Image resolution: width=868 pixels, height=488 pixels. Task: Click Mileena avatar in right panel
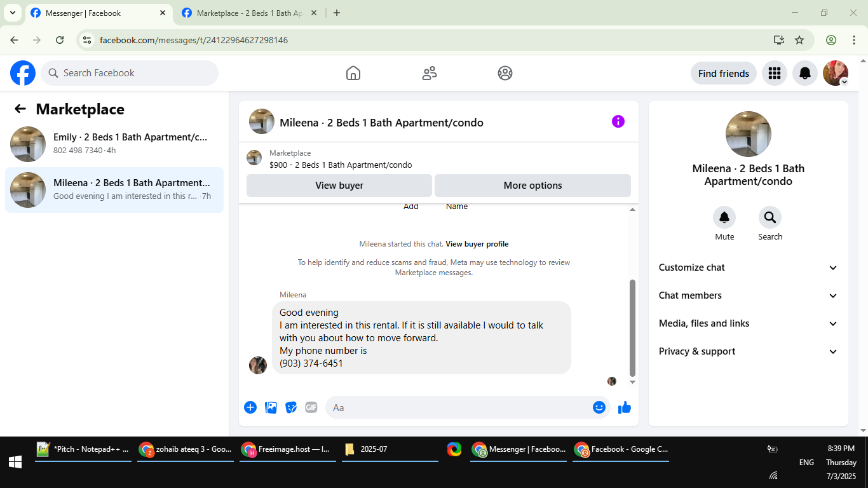point(749,134)
